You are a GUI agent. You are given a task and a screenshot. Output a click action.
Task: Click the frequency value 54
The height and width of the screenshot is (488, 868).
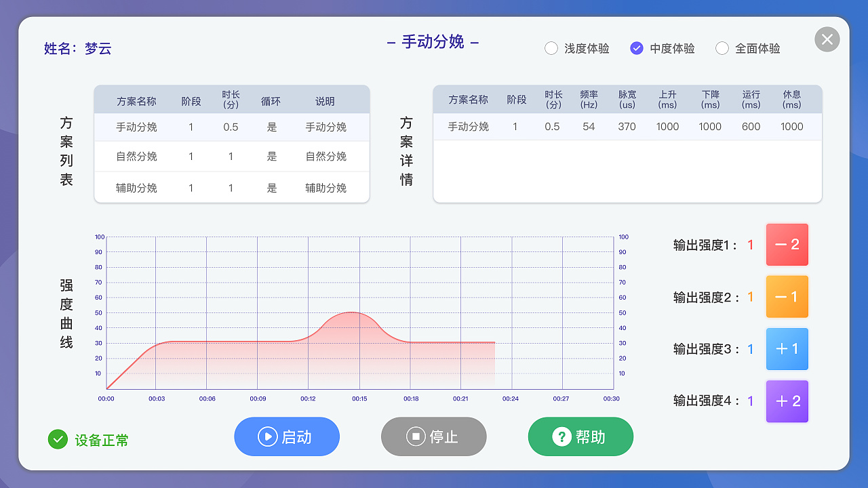pos(589,127)
